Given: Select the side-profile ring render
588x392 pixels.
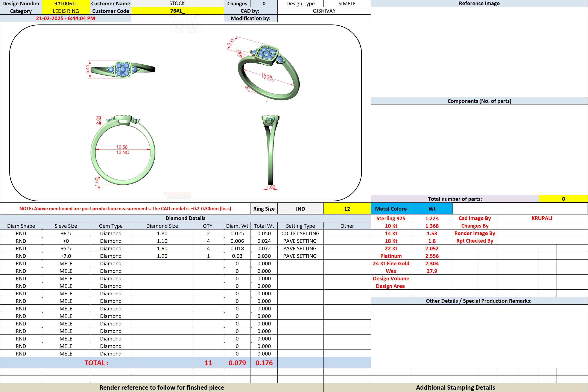Looking at the screenshot, I should point(270,152).
